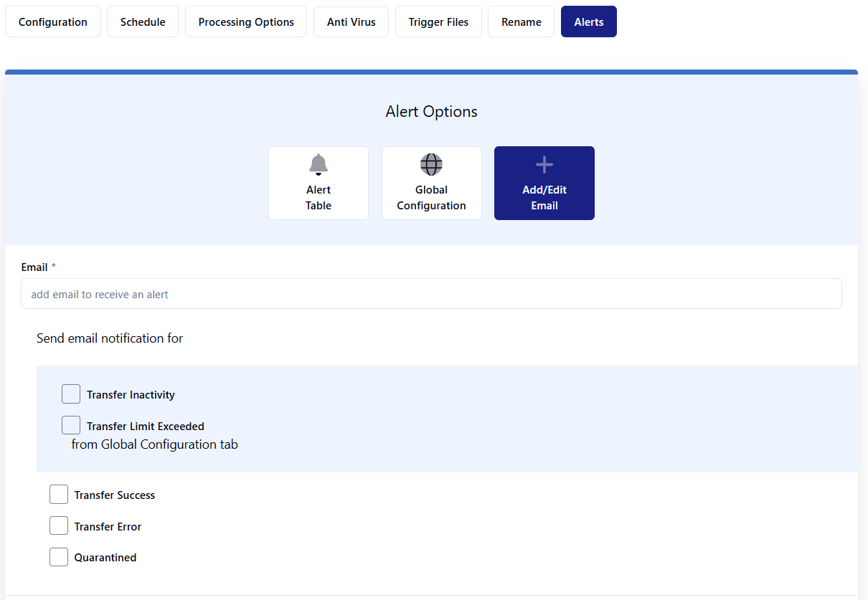
Task: Click the Email field label
Action: pyautogui.click(x=34, y=267)
